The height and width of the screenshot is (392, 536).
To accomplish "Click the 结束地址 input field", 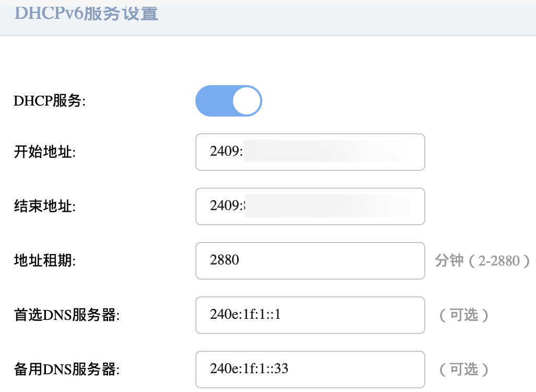I will (x=310, y=206).
